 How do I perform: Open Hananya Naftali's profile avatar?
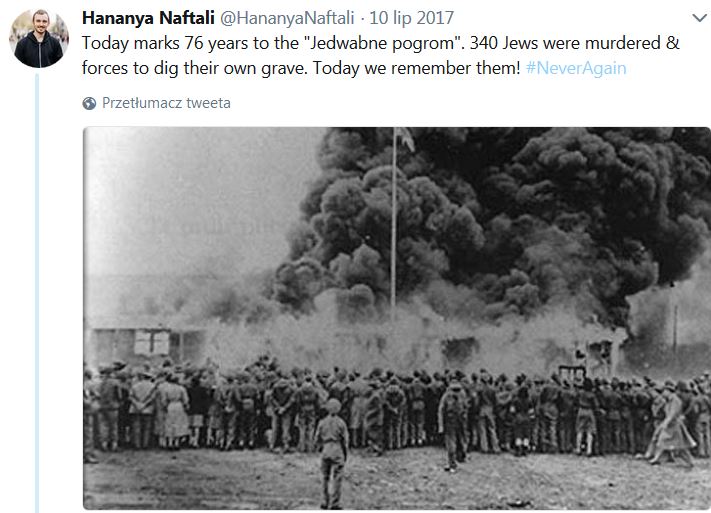pos(39,38)
